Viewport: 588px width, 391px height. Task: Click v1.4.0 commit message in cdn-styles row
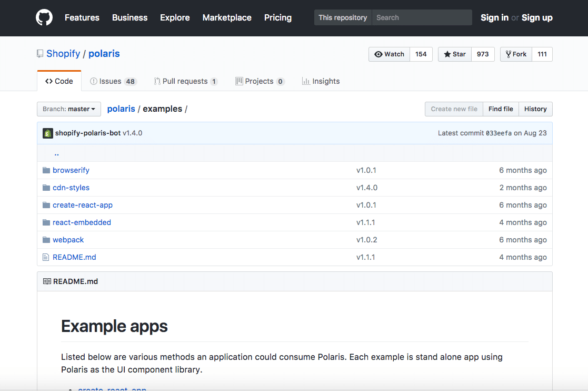point(367,188)
